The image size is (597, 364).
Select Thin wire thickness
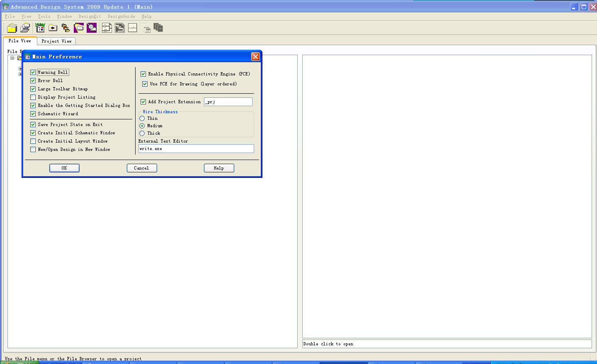point(142,118)
